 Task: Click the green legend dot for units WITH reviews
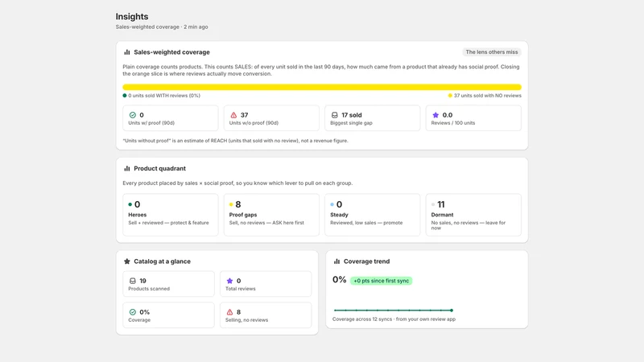[x=125, y=95]
